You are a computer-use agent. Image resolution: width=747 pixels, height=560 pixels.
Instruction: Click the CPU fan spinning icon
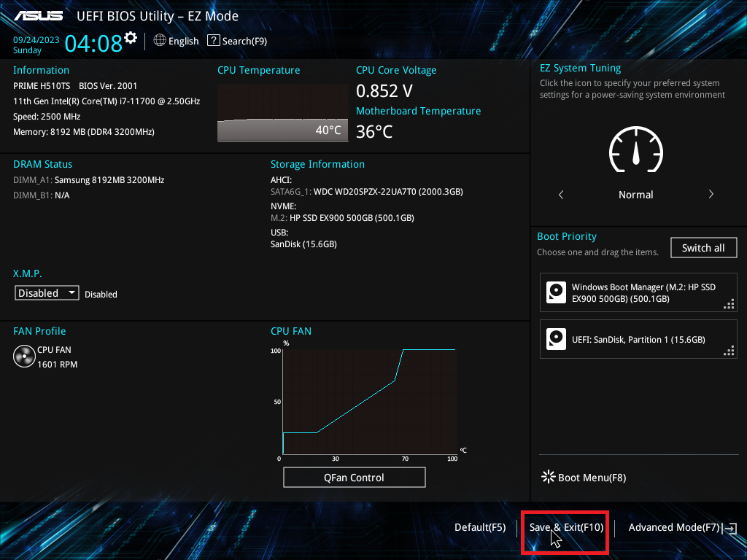tap(24, 356)
